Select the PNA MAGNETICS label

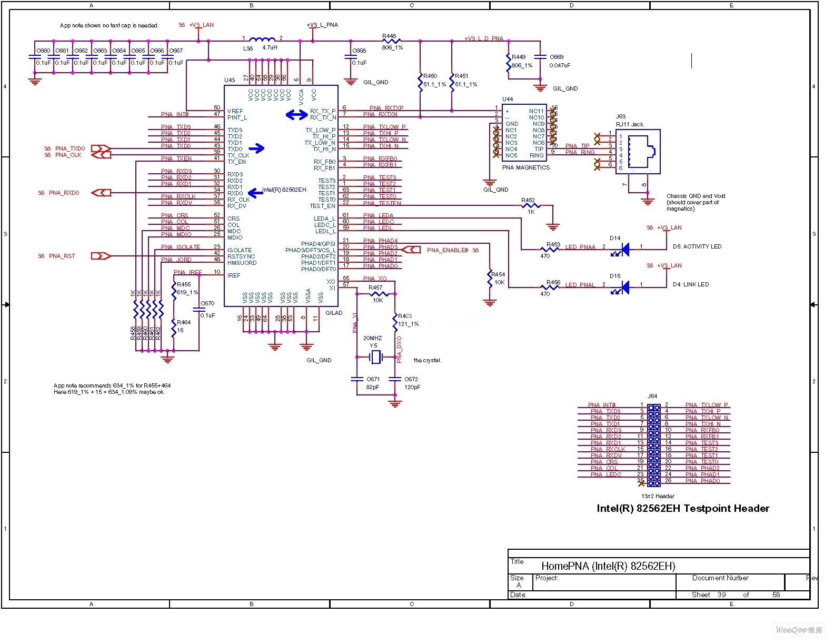[526, 167]
